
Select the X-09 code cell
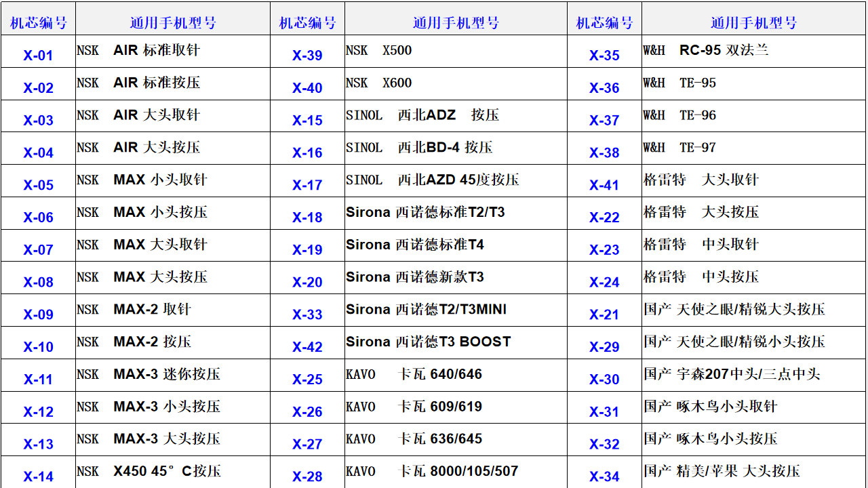coord(38,310)
